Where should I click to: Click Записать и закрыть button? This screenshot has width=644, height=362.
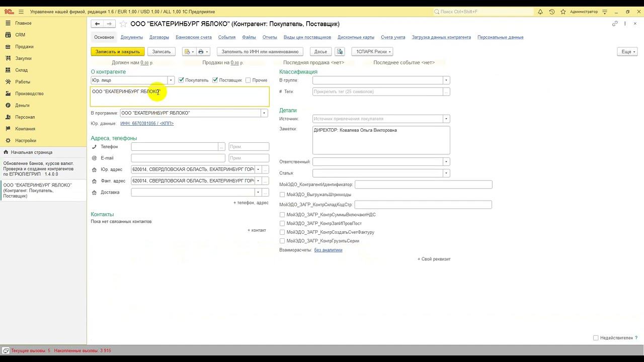[x=118, y=51]
